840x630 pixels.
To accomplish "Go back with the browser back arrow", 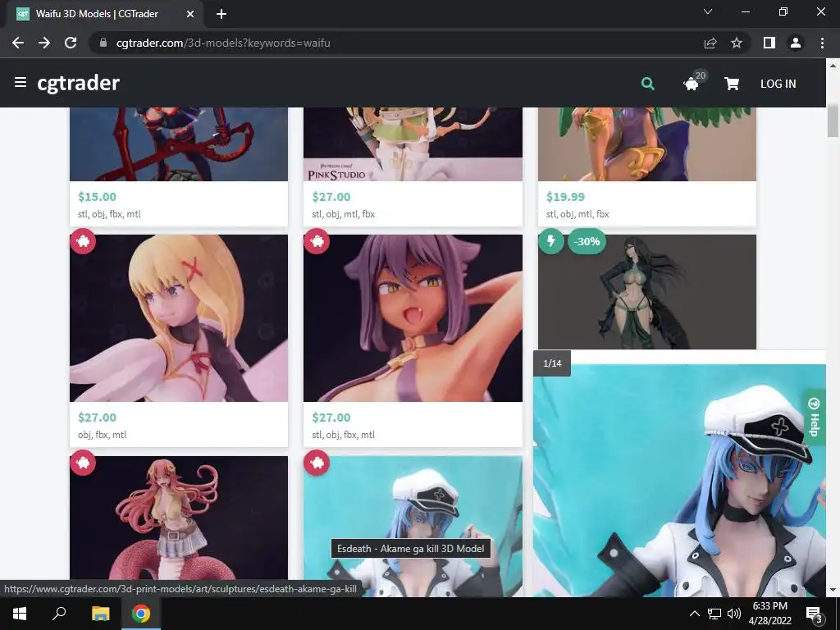I will tap(18, 43).
